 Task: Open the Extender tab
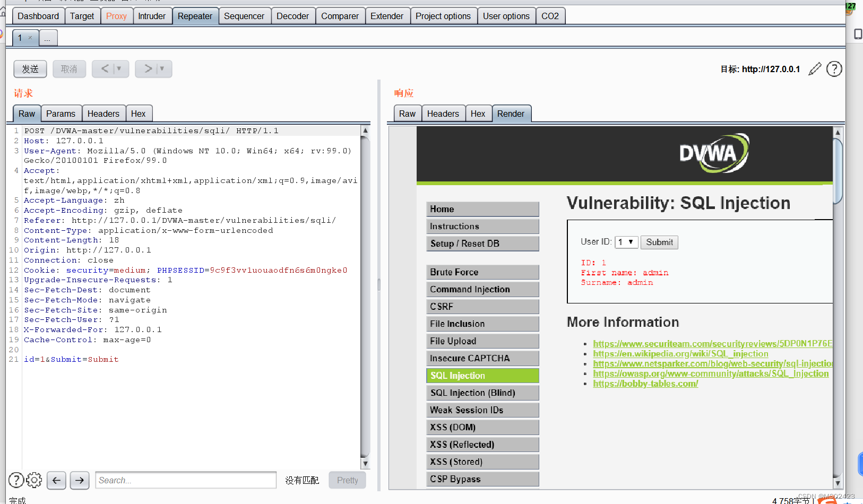pyautogui.click(x=387, y=16)
